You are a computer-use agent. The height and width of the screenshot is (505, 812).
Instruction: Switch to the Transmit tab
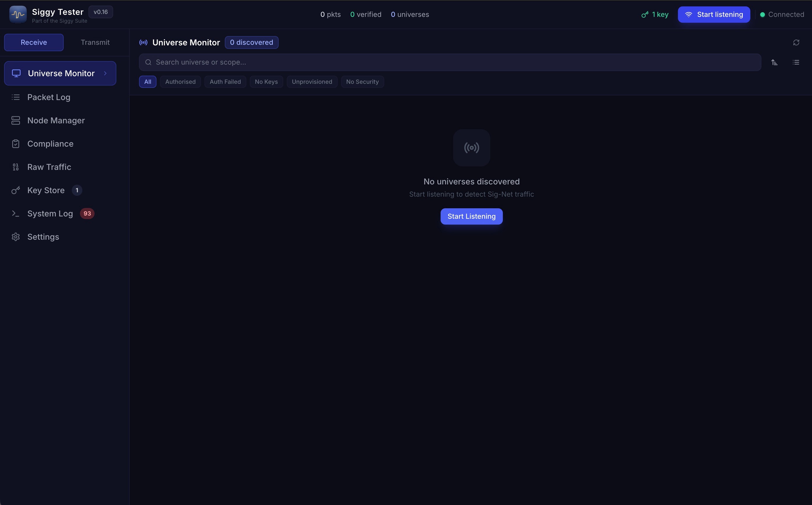click(x=95, y=42)
